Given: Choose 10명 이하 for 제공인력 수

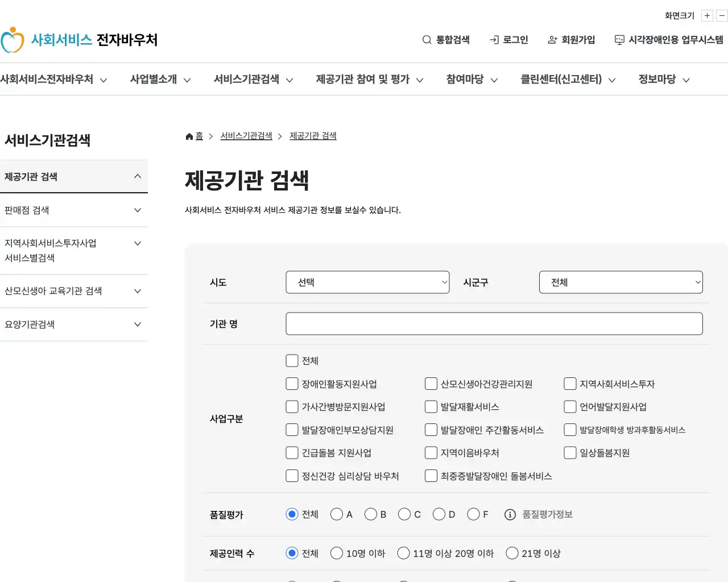Looking at the screenshot, I should (337, 552).
